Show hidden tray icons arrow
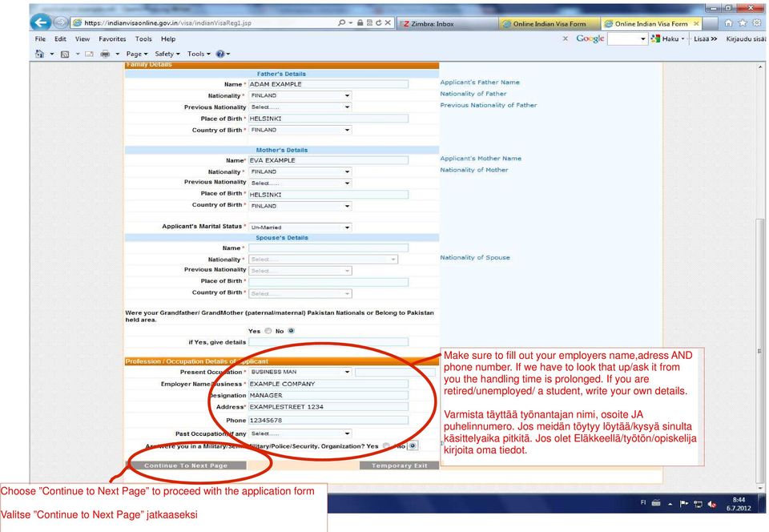769x532 pixels. (x=670, y=504)
